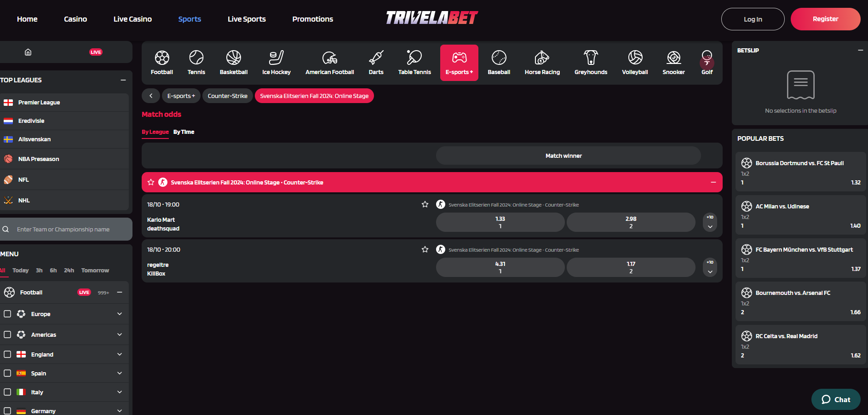
Task: Choose American Football category
Action: pyautogui.click(x=330, y=63)
